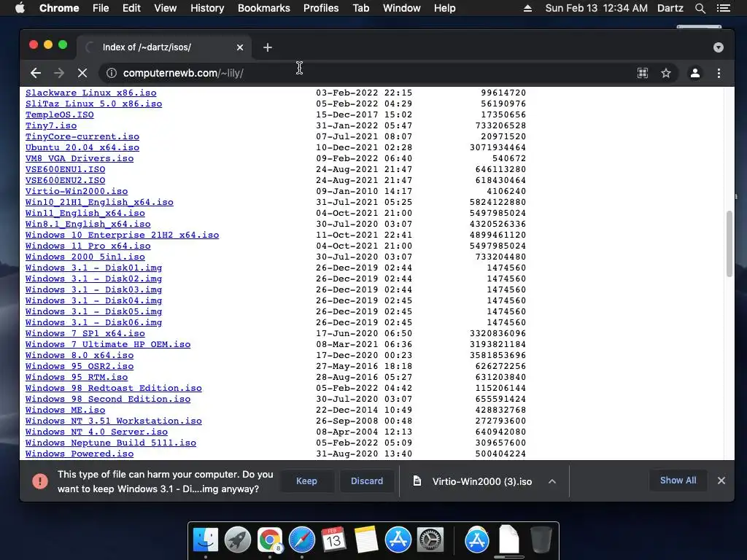Open Spotlight search in menu bar

tap(700, 8)
